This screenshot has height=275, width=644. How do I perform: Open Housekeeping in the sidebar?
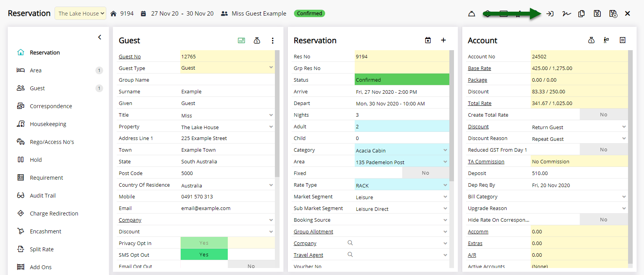coord(48,124)
